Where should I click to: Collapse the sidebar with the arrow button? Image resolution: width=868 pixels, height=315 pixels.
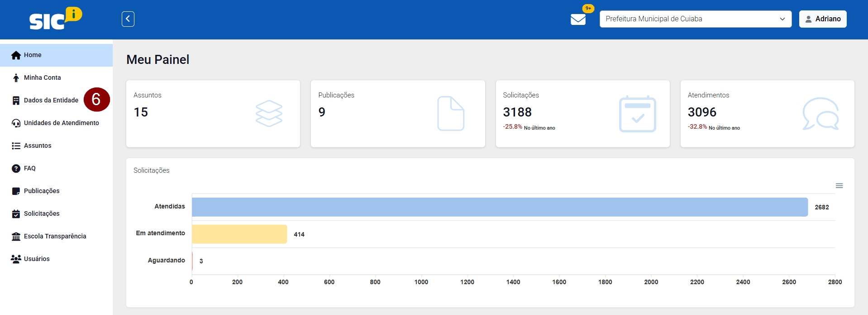coord(128,19)
